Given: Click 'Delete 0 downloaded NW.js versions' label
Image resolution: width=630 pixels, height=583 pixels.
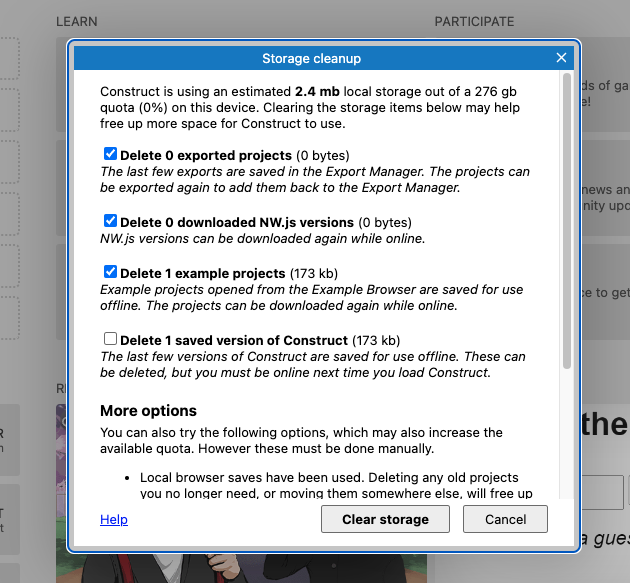Looking at the screenshot, I should (237, 223).
